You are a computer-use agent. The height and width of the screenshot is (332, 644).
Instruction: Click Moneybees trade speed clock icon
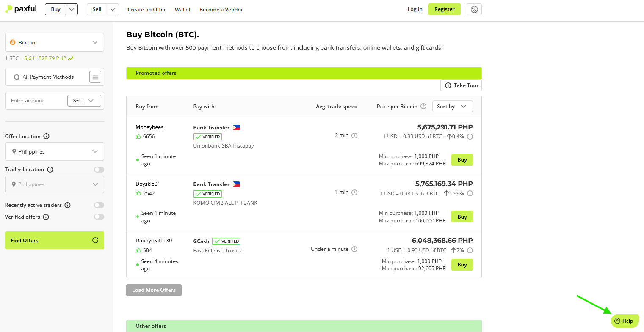point(354,135)
